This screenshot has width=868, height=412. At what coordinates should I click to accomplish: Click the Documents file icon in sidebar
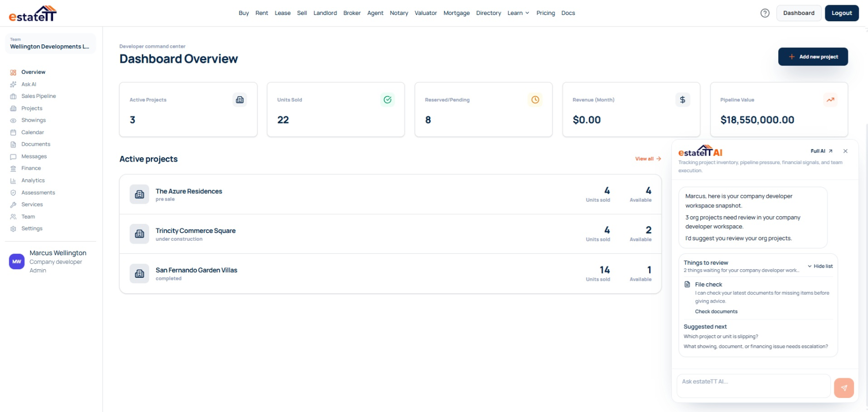(x=13, y=144)
